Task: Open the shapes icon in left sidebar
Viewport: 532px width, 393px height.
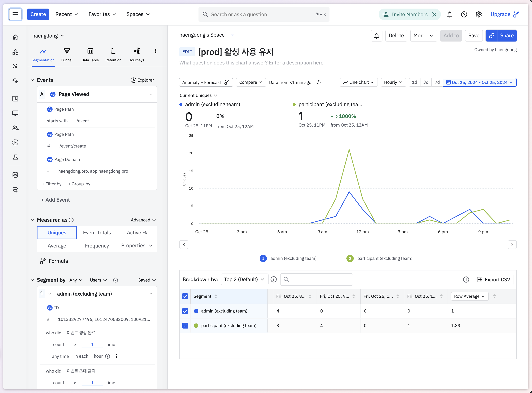Action: coord(15,52)
